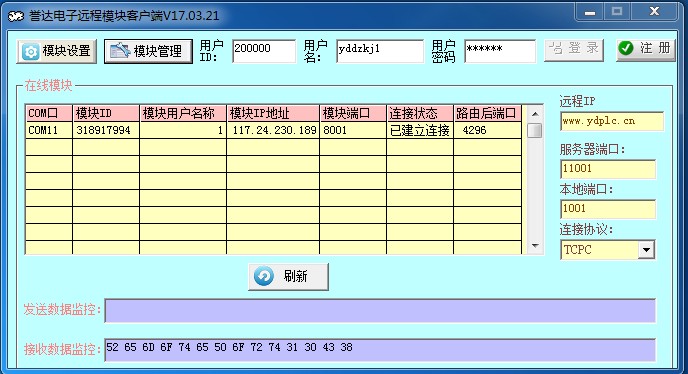
Task: Click the app icon in title bar
Action: pyautogui.click(x=16, y=16)
